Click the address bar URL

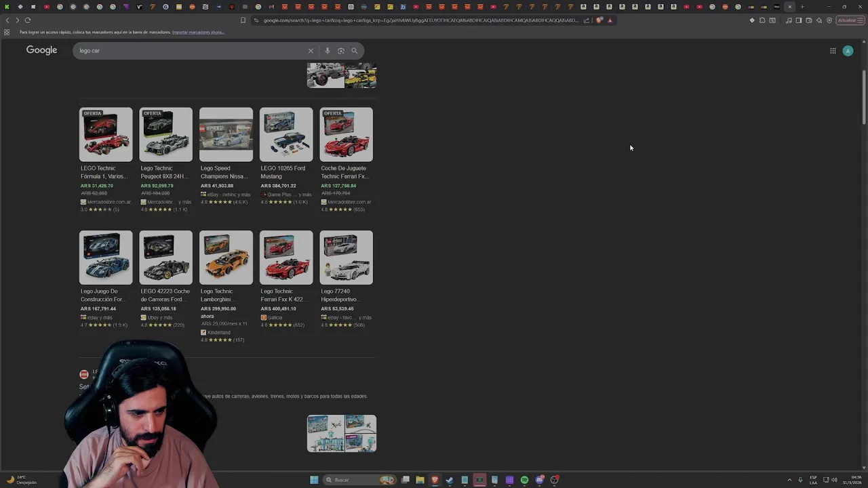tap(420, 20)
